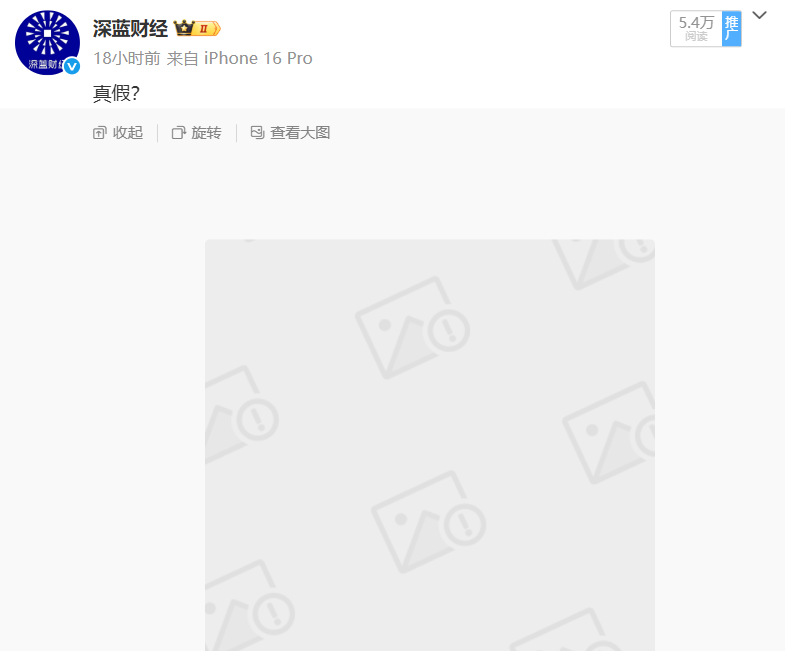Click the blue verified V badge
The height and width of the screenshot is (651, 785).
(72, 66)
